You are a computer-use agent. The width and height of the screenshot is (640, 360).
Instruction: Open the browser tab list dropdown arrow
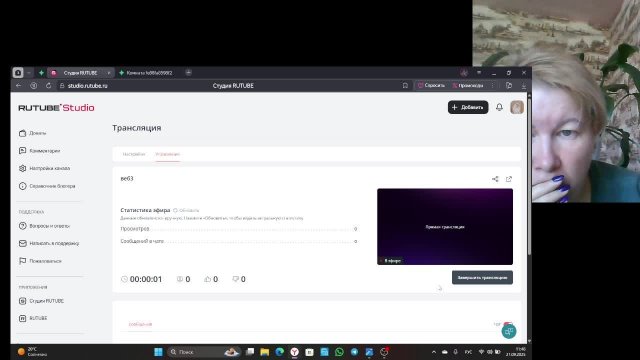[x=29, y=73]
